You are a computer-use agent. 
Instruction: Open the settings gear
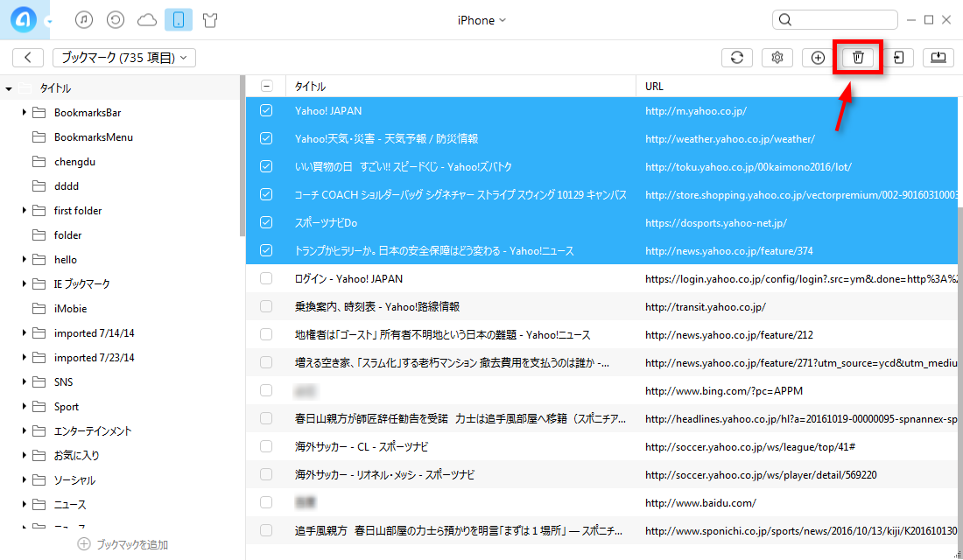click(x=777, y=57)
